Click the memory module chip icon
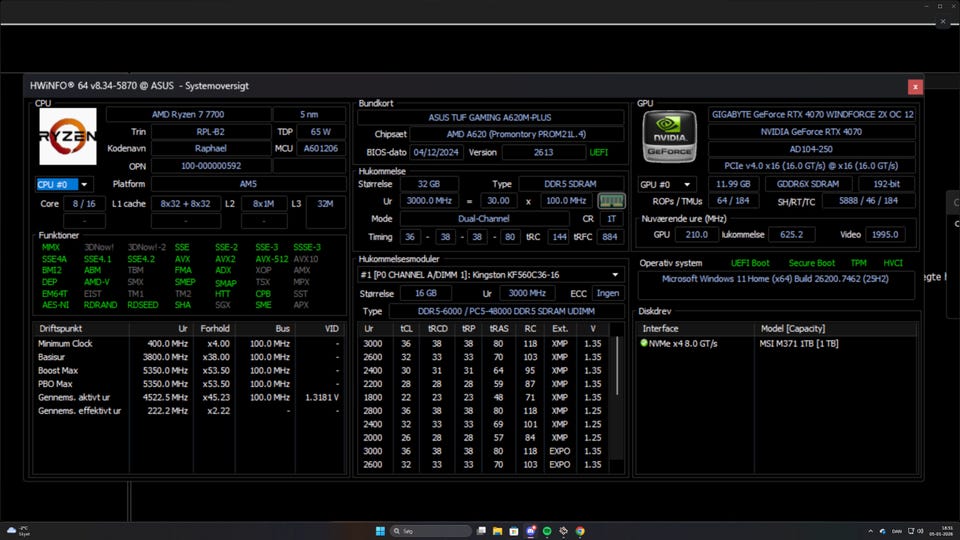The height and width of the screenshot is (540, 960). 610,201
